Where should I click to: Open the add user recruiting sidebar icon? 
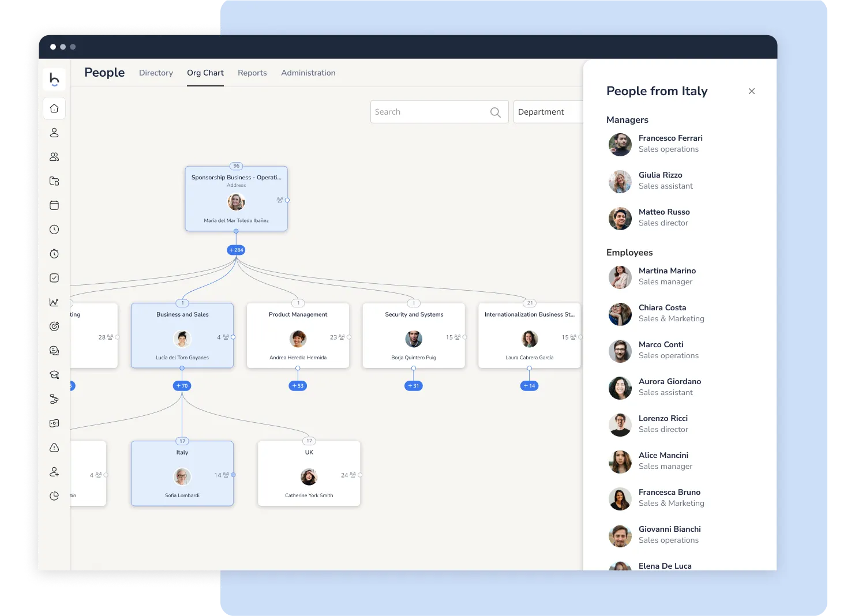pos(54,472)
